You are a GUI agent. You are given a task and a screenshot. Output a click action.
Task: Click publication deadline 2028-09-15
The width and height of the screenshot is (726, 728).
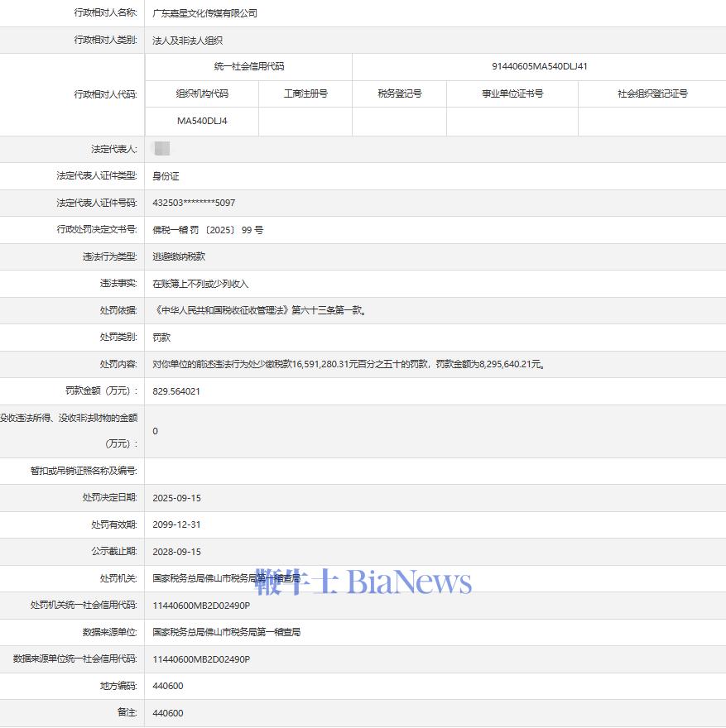click(x=176, y=552)
